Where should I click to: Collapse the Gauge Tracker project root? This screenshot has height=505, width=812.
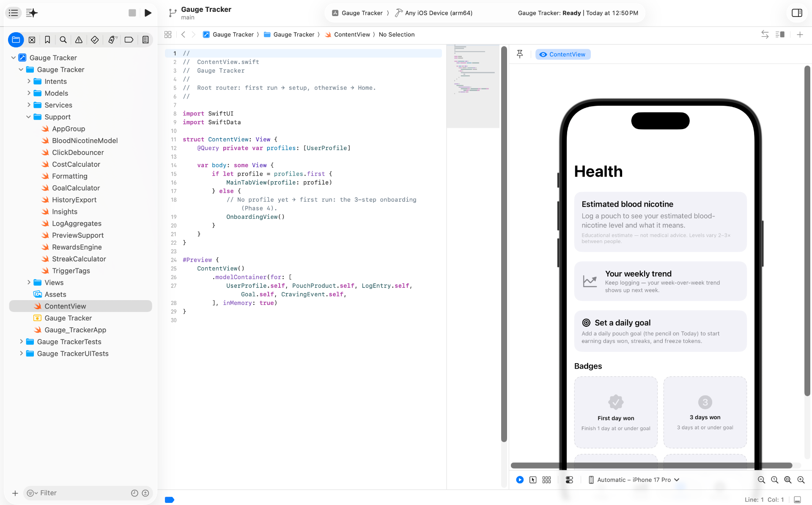pyautogui.click(x=13, y=58)
